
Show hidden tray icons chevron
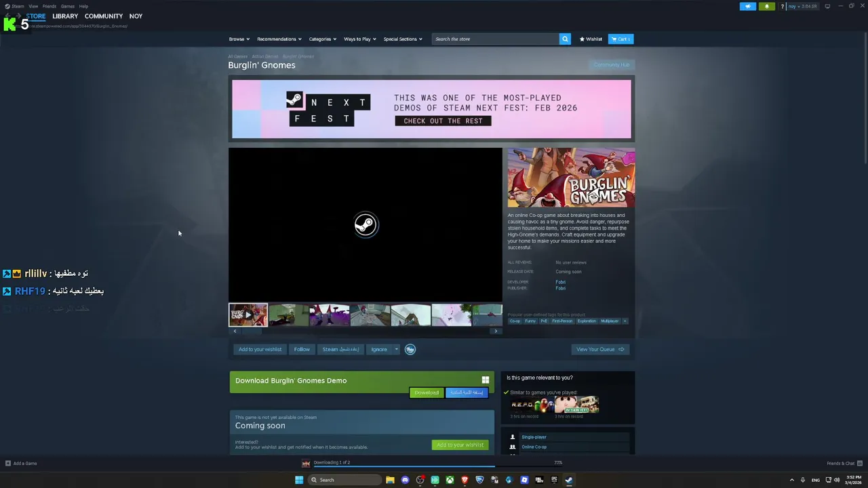[791, 480]
